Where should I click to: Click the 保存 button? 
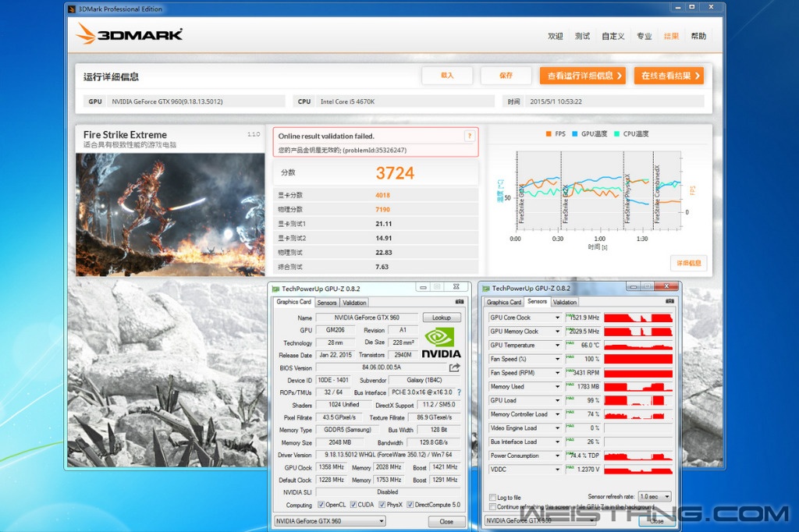coord(506,76)
